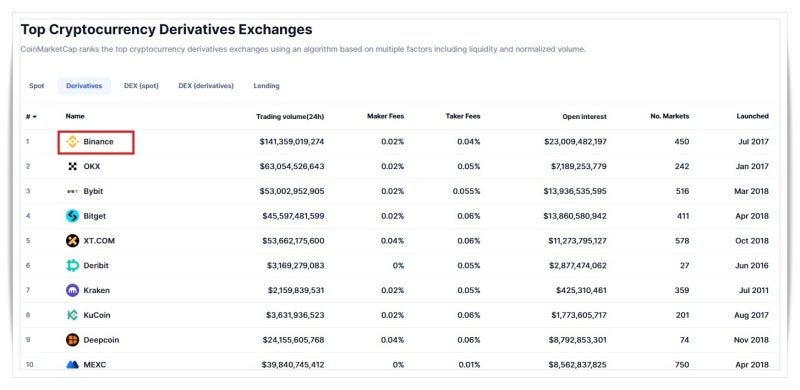This screenshot has height=390, width=800.
Task: Click the Maker Fees column header
Action: click(x=386, y=116)
